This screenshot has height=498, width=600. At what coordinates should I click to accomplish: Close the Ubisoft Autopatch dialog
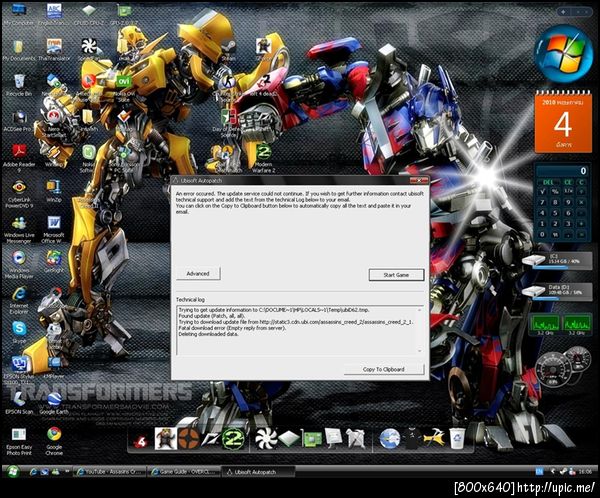(x=419, y=180)
